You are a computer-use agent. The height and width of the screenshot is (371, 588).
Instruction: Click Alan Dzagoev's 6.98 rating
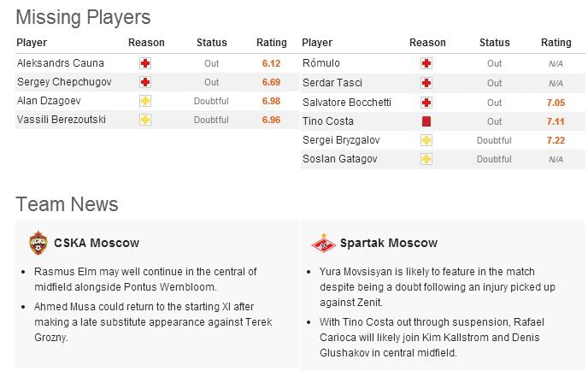coord(271,101)
